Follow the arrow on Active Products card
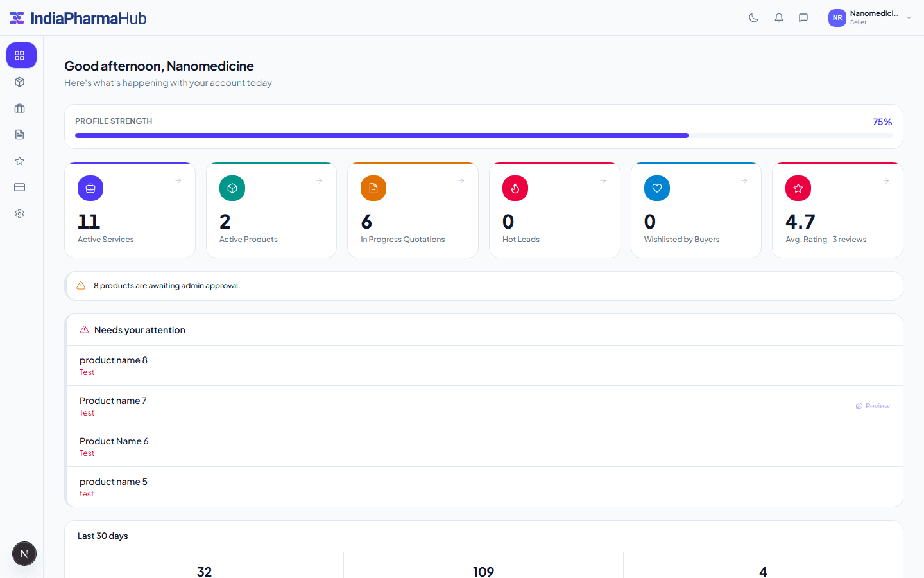This screenshot has height=578, width=924. (320, 181)
